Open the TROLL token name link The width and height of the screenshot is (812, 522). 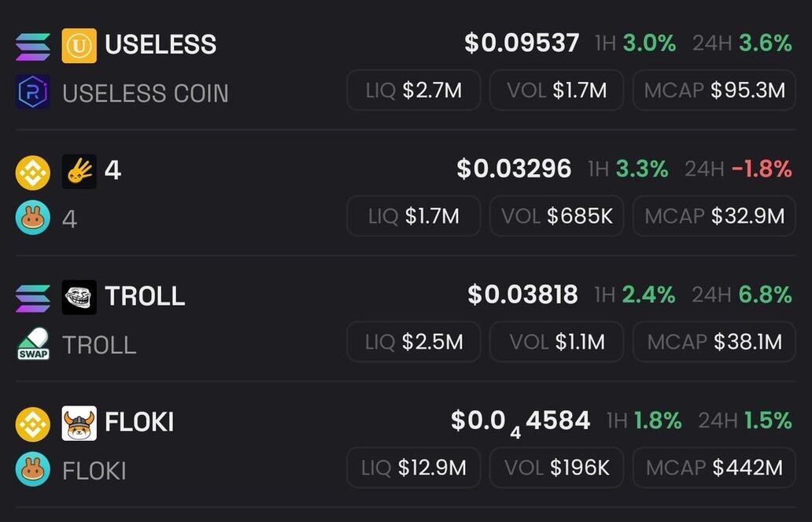(145, 297)
